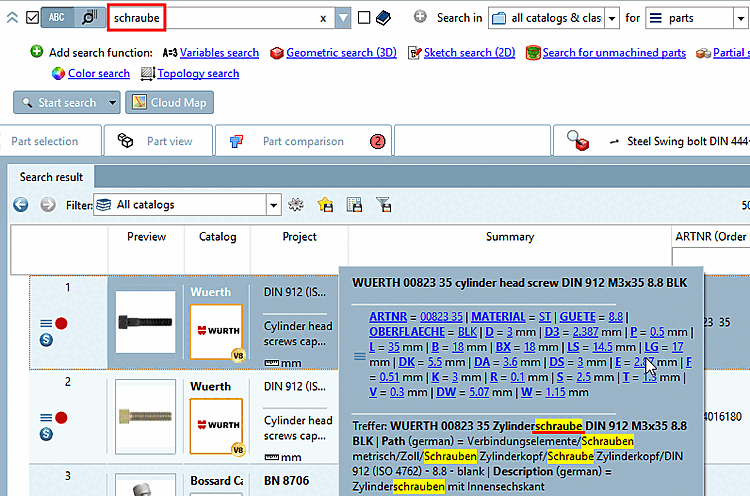Screen dimensions: 750x496
Task: Open the brass screw thumbnail in row 2
Action: tap(145, 417)
